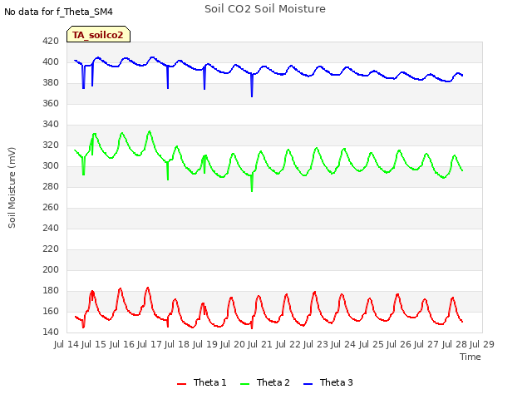Click the Jul 29 x-axis tick label

483,344
